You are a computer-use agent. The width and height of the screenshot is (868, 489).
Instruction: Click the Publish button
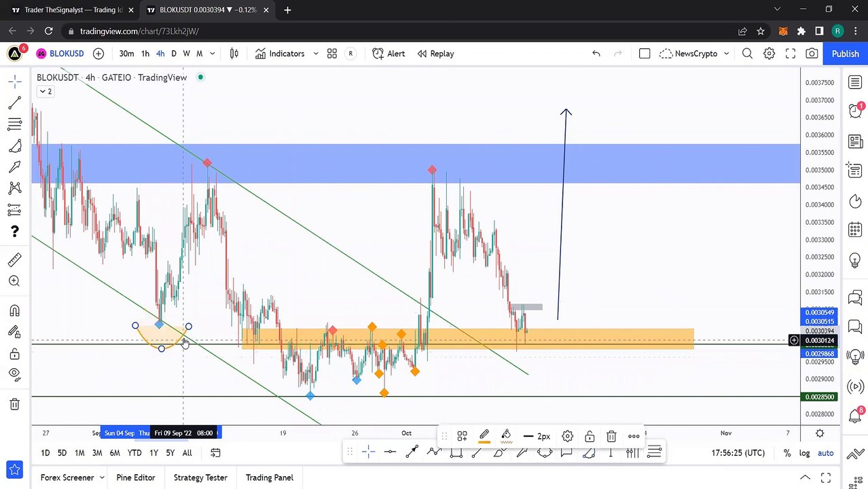click(x=845, y=54)
